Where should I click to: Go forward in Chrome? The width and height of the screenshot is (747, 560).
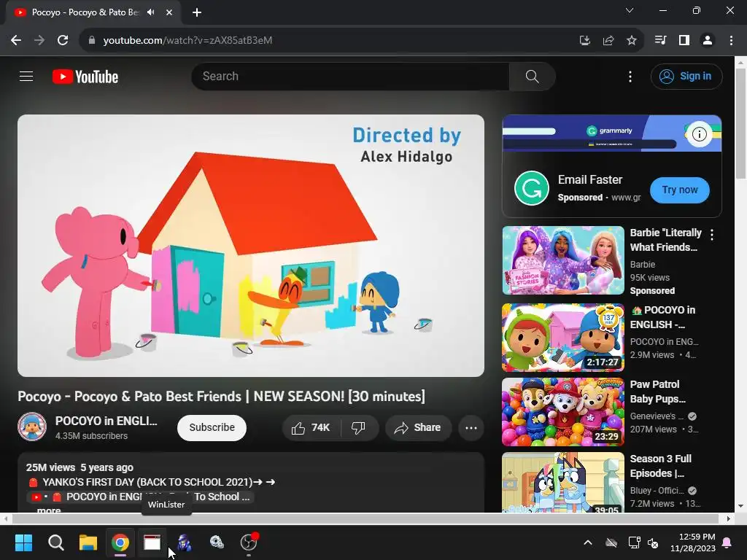pos(39,40)
